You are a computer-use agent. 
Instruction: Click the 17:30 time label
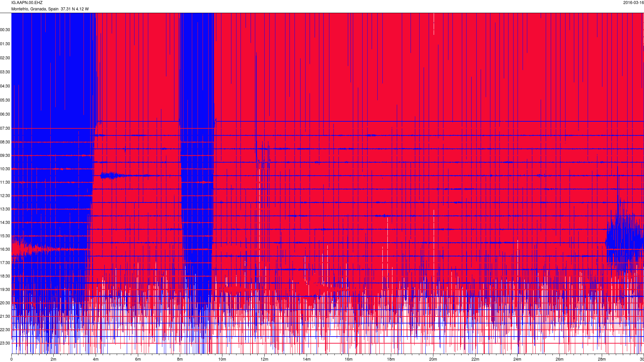tap(5, 263)
